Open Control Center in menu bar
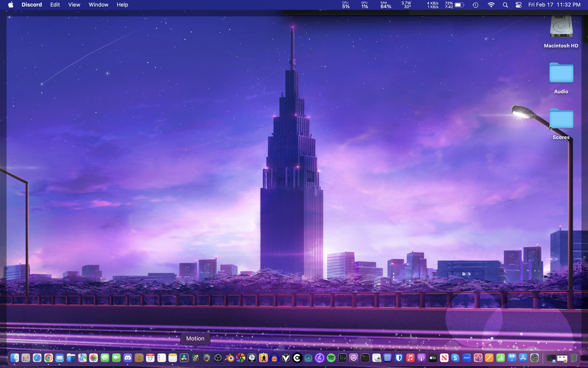 (x=518, y=5)
